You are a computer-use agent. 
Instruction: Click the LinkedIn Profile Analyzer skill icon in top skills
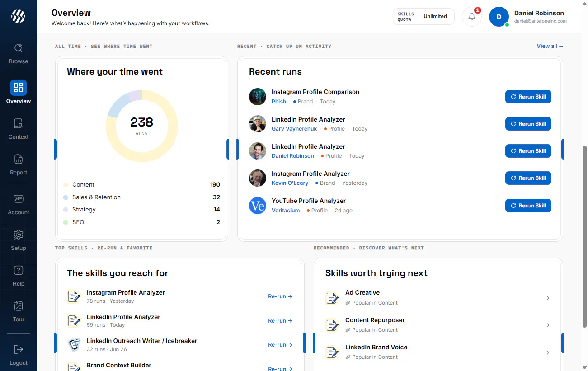tap(74, 321)
